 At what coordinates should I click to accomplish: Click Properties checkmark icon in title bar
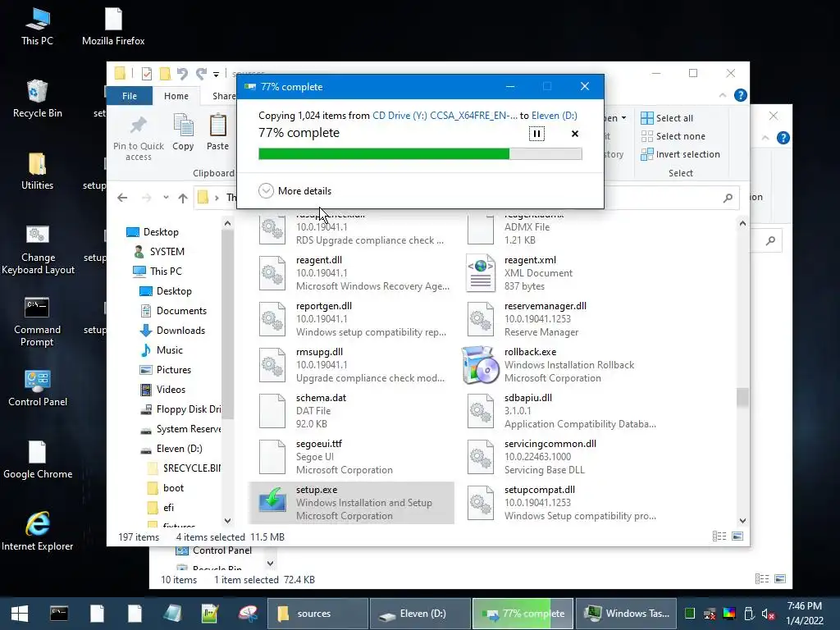146,73
